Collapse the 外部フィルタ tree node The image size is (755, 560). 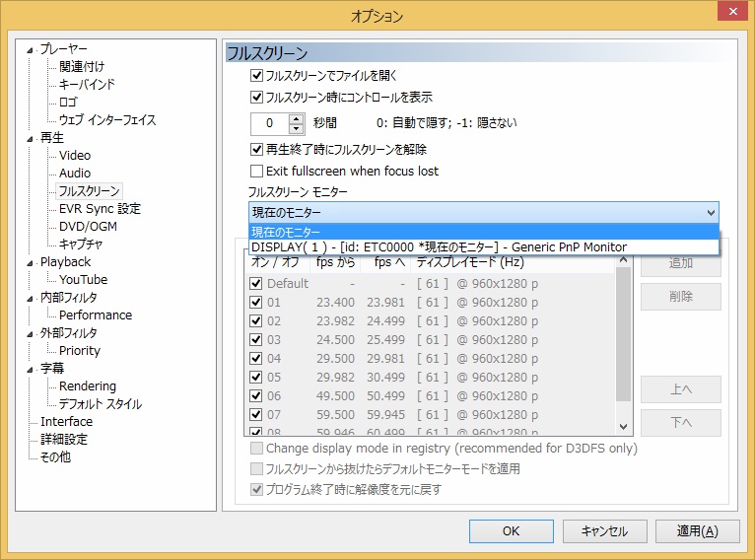pyautogui.click(x=30, y=334)
